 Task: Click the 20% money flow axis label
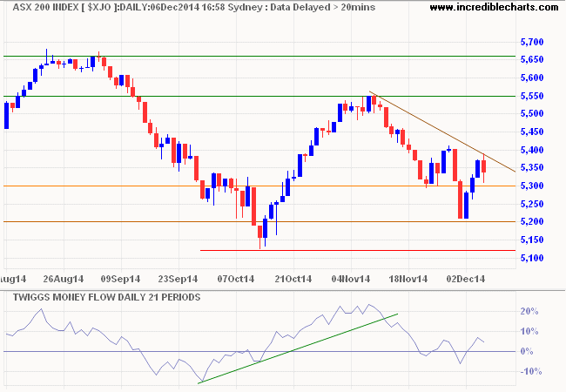coord(529,312)
